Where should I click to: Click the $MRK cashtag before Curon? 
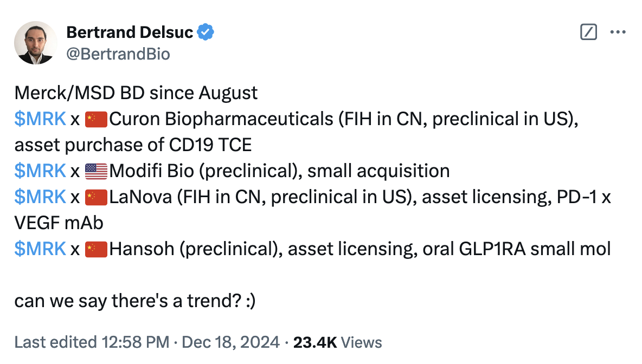[40, 119]
